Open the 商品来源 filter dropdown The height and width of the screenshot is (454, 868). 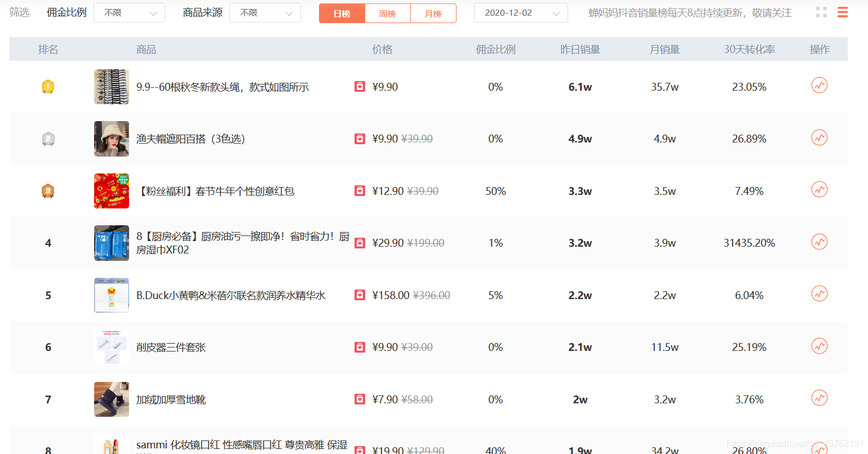tap(265, 12)
